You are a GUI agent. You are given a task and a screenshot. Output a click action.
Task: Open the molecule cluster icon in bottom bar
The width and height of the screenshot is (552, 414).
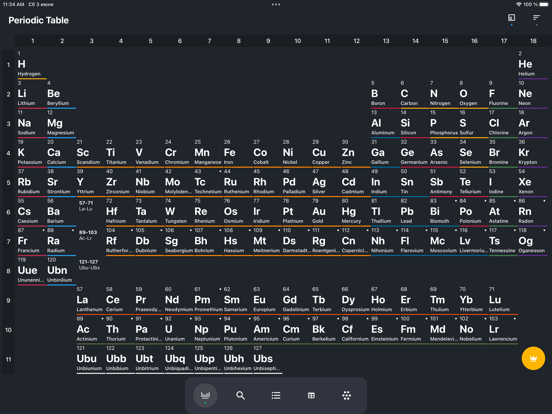point(346,395)
